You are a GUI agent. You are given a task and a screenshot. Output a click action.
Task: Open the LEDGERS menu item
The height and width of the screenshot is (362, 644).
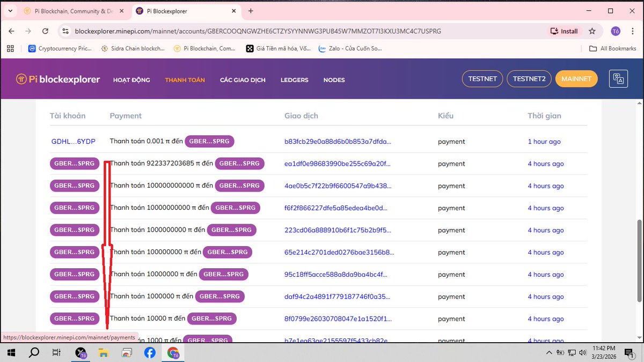click(x=294, y=80)
